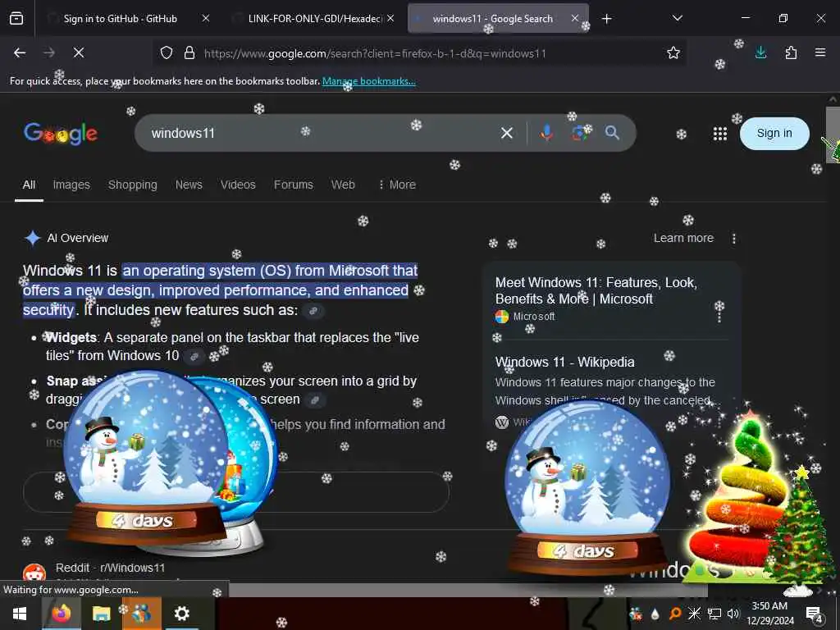Viewport: 840px width, 630px height.
Task: Switch to Shopping results
Action: click(132, 185)
